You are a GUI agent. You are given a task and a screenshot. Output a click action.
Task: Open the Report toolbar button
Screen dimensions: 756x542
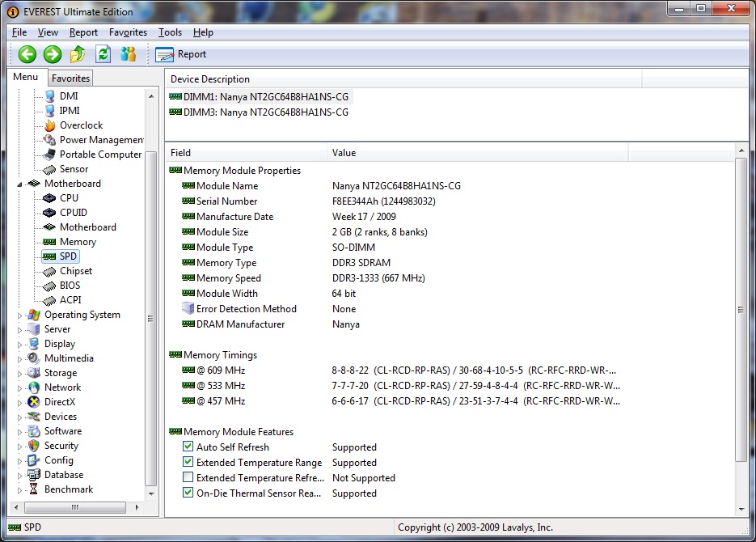[x=181, y=54]
